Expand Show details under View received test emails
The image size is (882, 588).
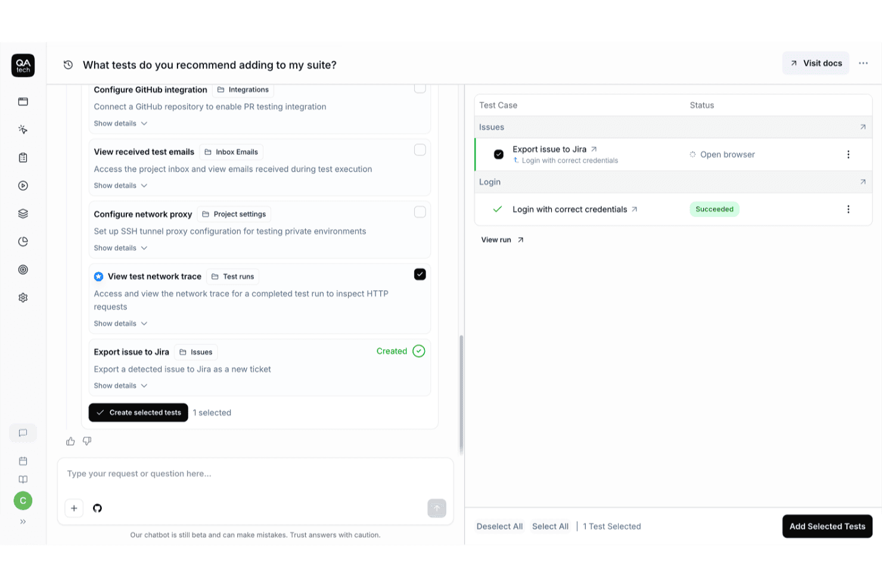(x=120, y=186)
